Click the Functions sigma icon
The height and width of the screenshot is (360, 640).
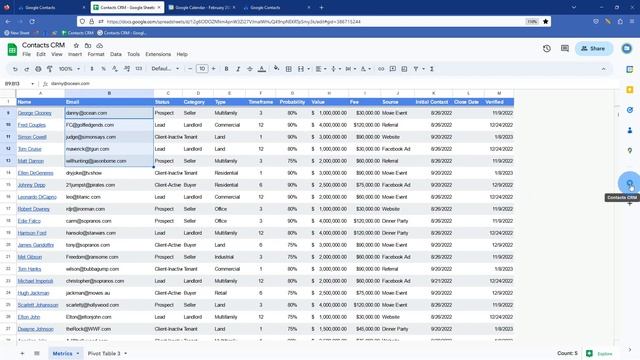pyautogui.click(x=432, y=69)
